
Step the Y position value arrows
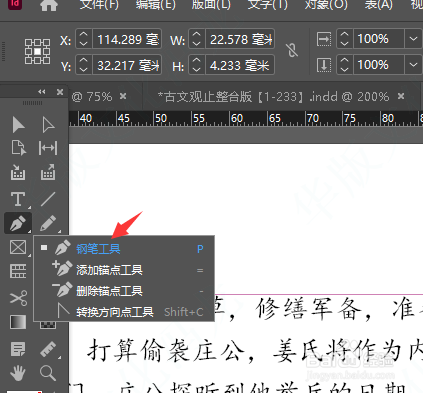pyautogui.click(x=84, y=65)
